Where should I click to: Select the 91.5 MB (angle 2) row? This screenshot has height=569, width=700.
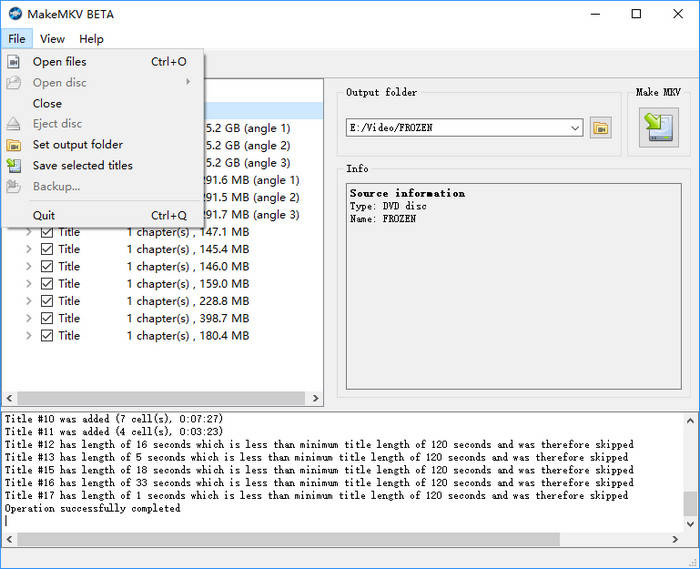[263, 198]
